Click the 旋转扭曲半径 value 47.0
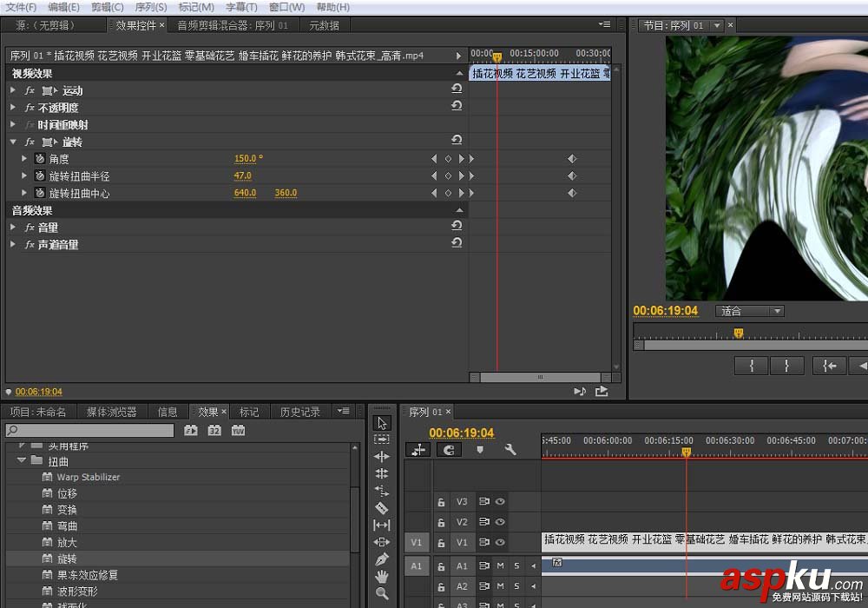 [x=242, y=175]
